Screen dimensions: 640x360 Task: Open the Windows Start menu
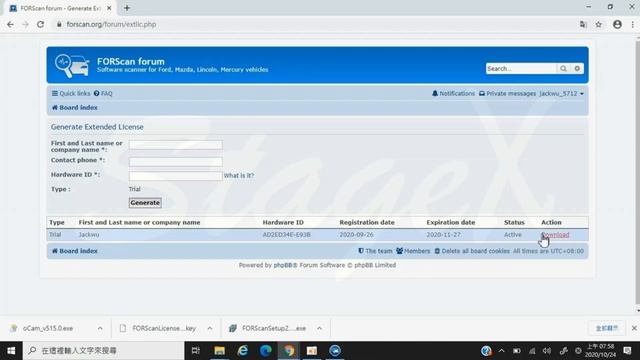[11, 351]
